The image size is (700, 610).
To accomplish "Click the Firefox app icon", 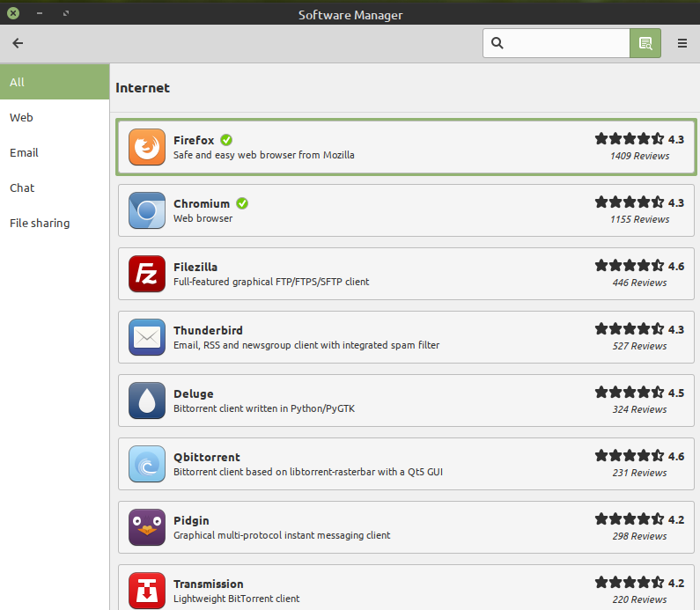I will tap(146, 147).
